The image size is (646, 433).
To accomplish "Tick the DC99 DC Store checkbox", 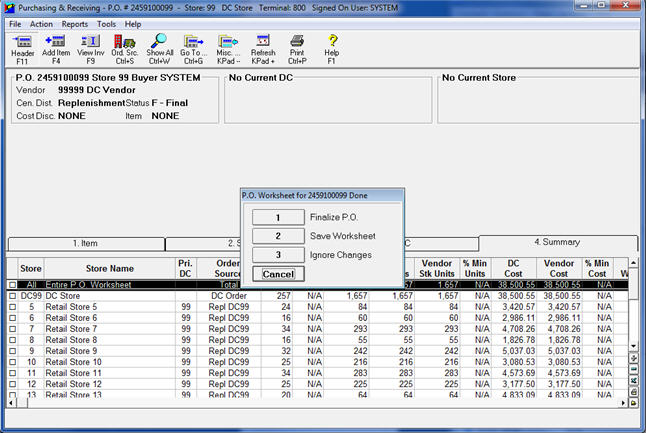I will (x=12, y=296).
